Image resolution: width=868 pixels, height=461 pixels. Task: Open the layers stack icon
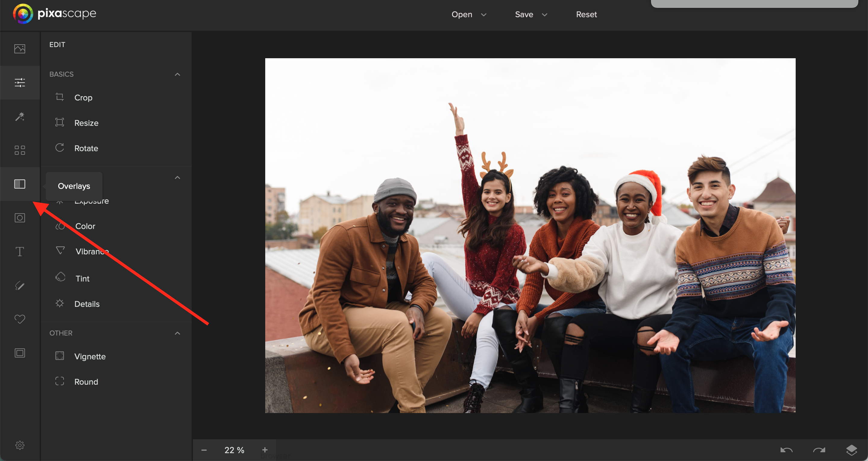pos(851,450)
